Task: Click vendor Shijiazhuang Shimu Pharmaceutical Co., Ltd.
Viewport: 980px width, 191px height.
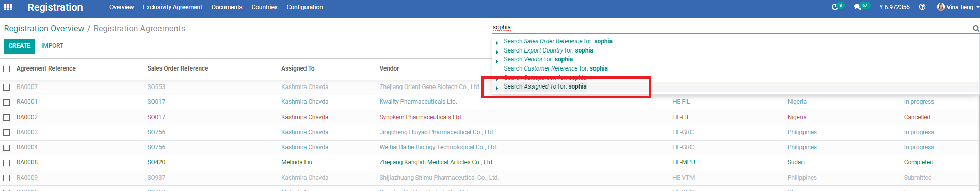Action: coord(439,178)
